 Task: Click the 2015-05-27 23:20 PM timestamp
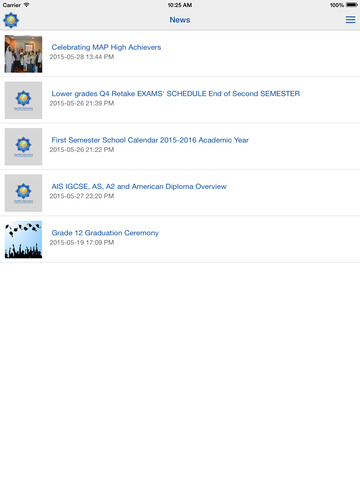[82, 196]
